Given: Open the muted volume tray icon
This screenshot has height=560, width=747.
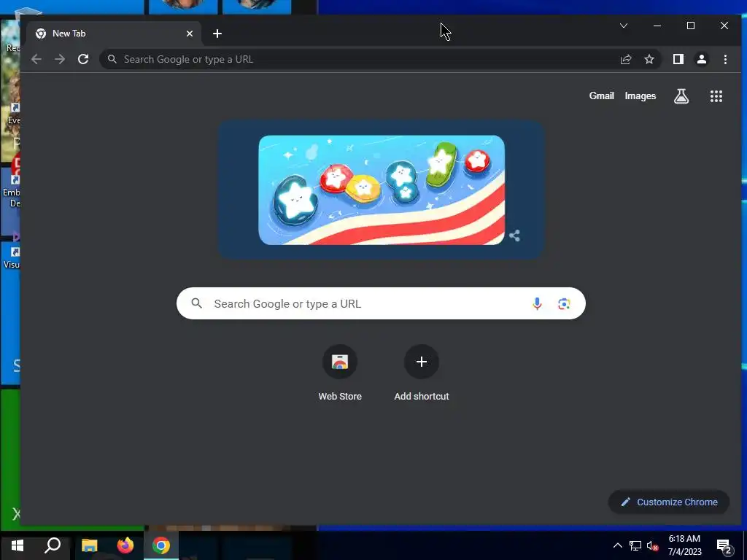Looking at the screenshot, I should point(653,545).
